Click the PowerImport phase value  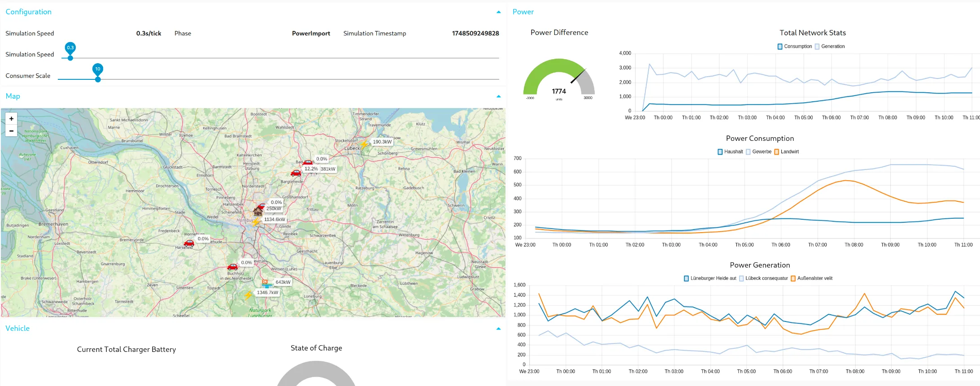tap(311, 34)
